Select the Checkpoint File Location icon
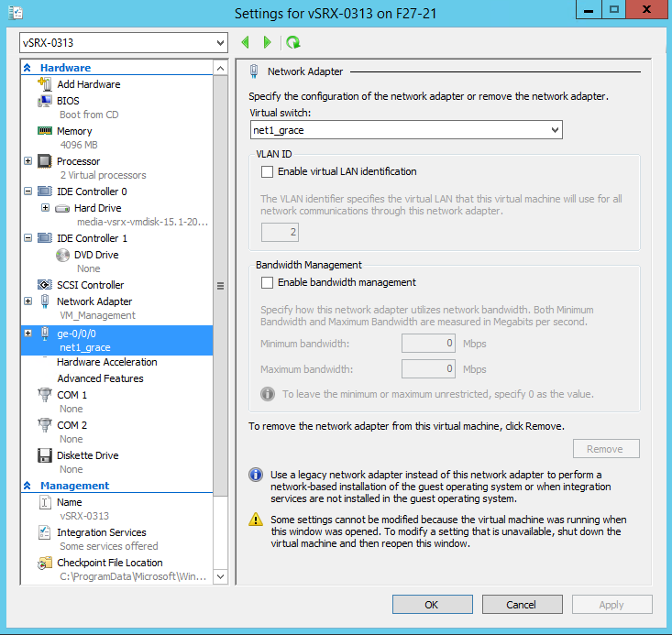The width and height of the screenshot is (672, 635). pyautogui.click(x=45, y=563)
